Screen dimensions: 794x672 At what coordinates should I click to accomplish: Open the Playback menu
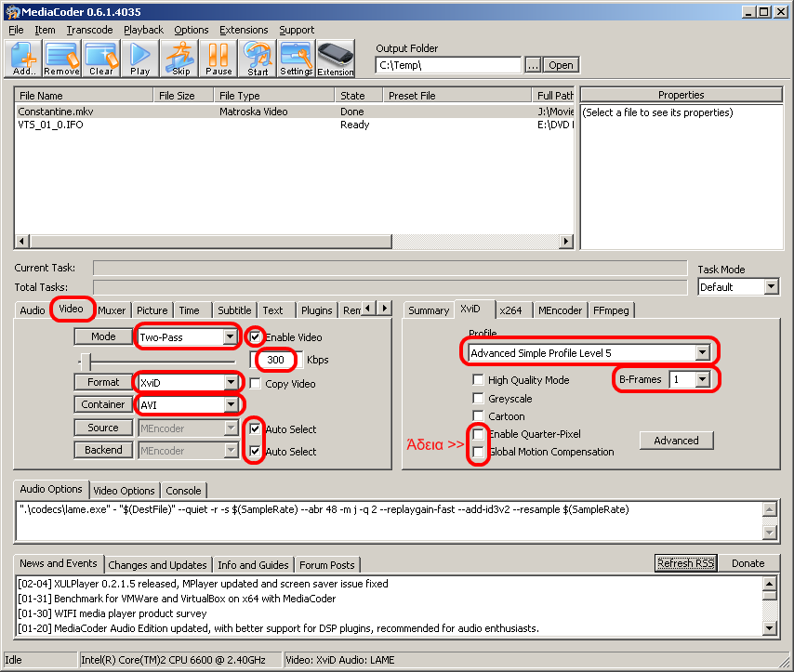pos(144,30)
